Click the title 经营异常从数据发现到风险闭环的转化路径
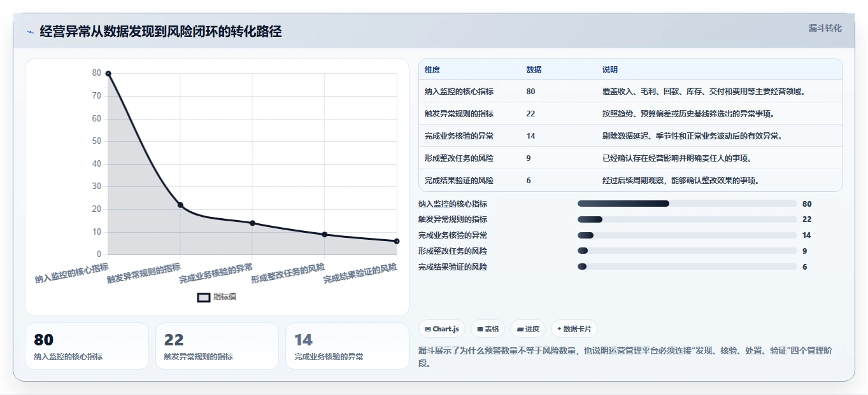This screenshot has height=395, width=868. (x=160, y=31)
